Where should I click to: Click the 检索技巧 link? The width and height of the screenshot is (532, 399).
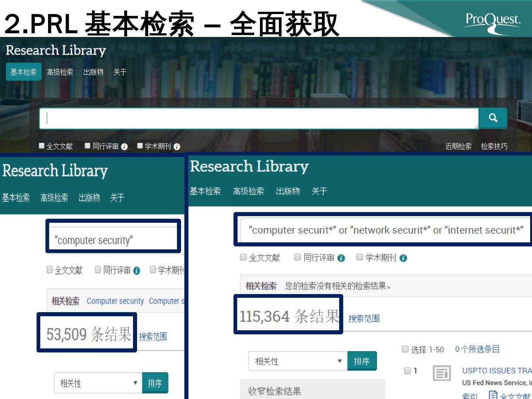494,146
